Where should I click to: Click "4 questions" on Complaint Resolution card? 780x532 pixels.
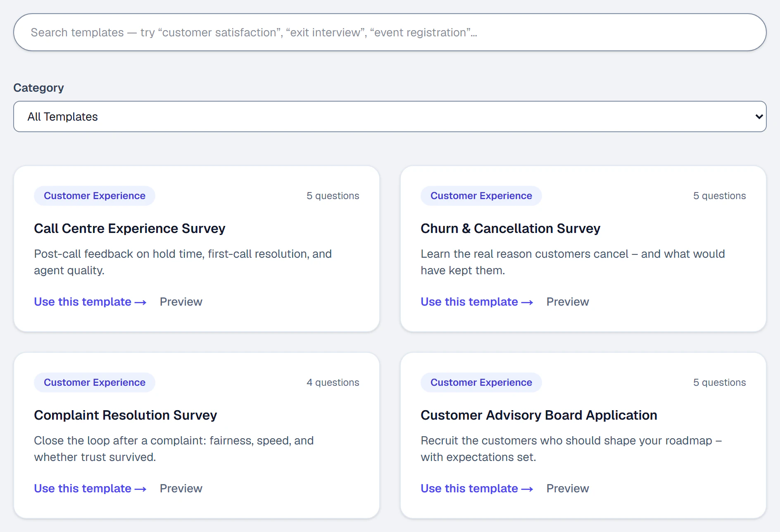click(x=333, y=382)
